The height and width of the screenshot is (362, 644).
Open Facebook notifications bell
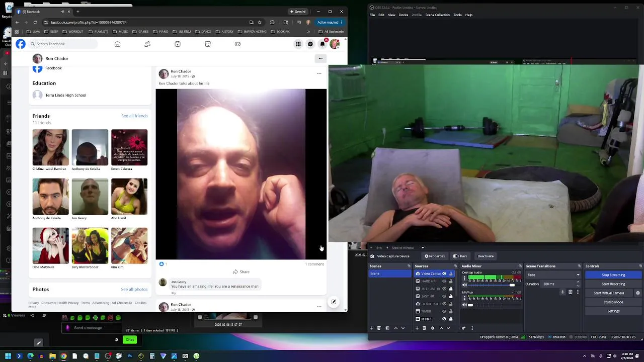(323, 44)
